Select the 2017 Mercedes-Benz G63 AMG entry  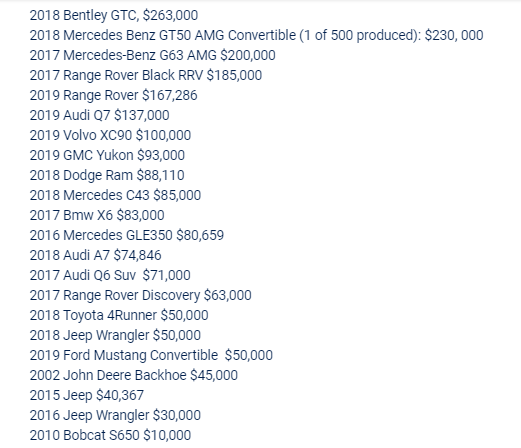point(152,55)
